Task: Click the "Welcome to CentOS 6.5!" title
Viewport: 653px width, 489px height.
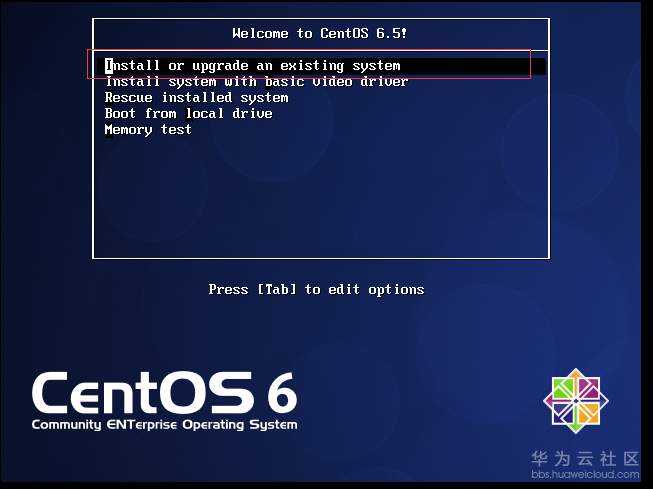Action: (x=320, y=33)
